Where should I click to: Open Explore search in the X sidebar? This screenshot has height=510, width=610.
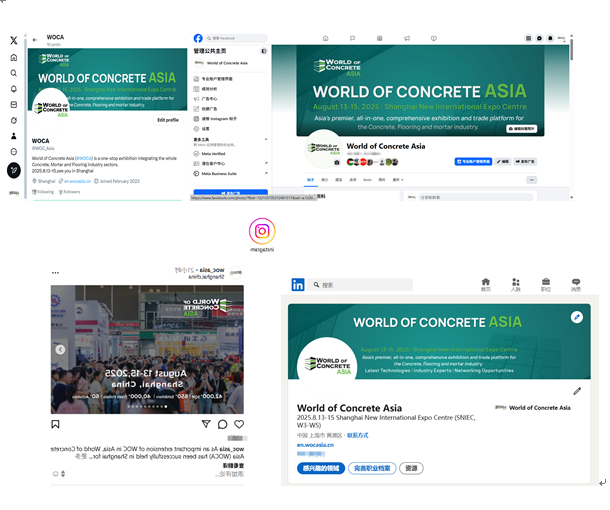(x=14, y=73)
